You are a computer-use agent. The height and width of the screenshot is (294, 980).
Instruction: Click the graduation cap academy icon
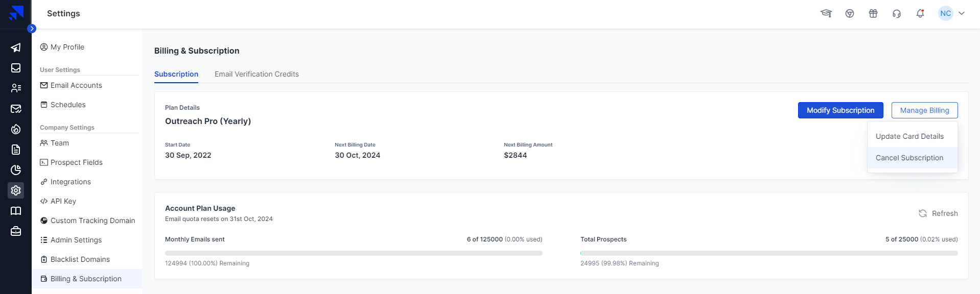pos(826,13)
